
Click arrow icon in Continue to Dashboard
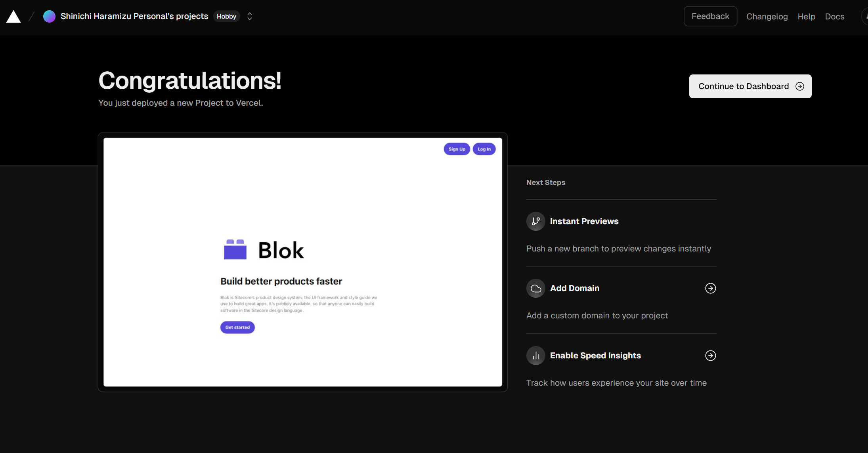800,86
